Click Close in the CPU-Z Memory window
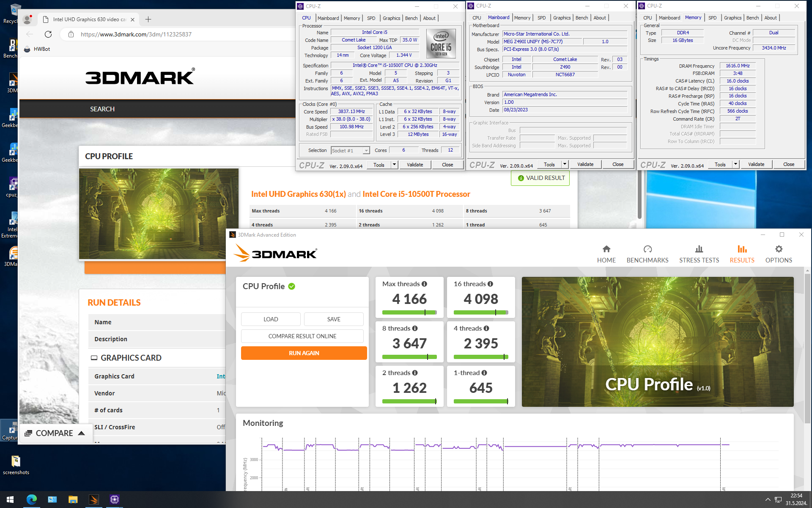The image size is (812, 508). pyautogui.click(x=789, y=164)
